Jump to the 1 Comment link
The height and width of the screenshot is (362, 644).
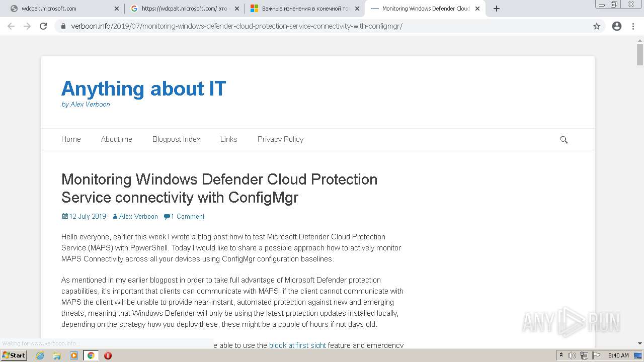pyautogui.click(x=184, y=216)
